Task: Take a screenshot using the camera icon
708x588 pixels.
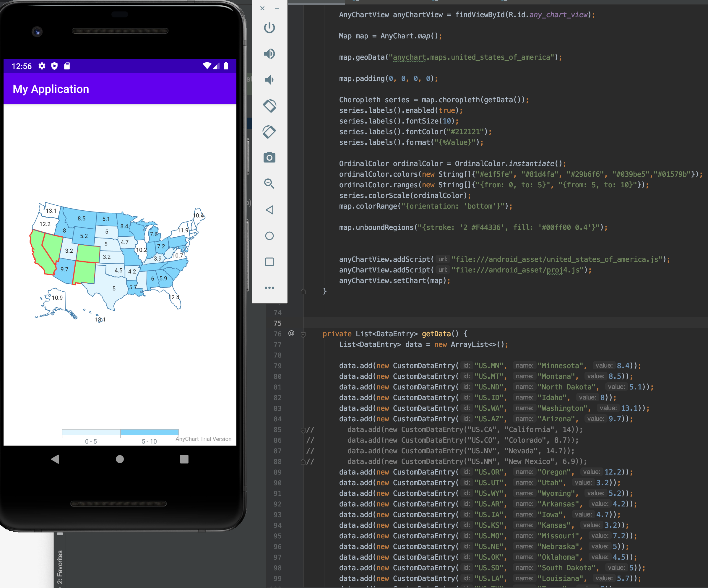Action: coord(269,157)
